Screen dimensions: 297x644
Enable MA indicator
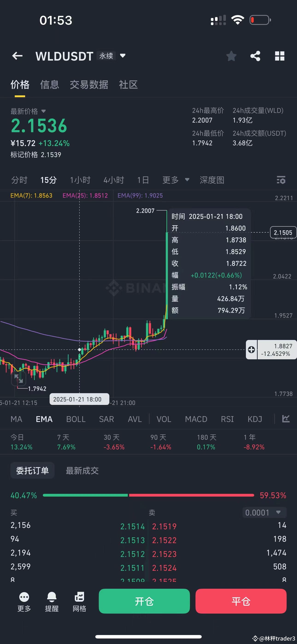coord(16,419)
